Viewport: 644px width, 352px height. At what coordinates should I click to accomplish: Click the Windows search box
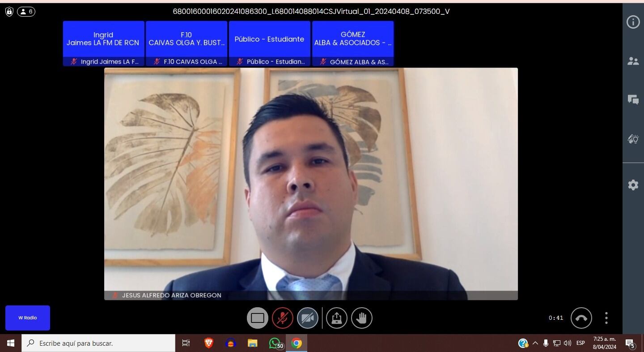pyautogui.click(x=98, y=343)
